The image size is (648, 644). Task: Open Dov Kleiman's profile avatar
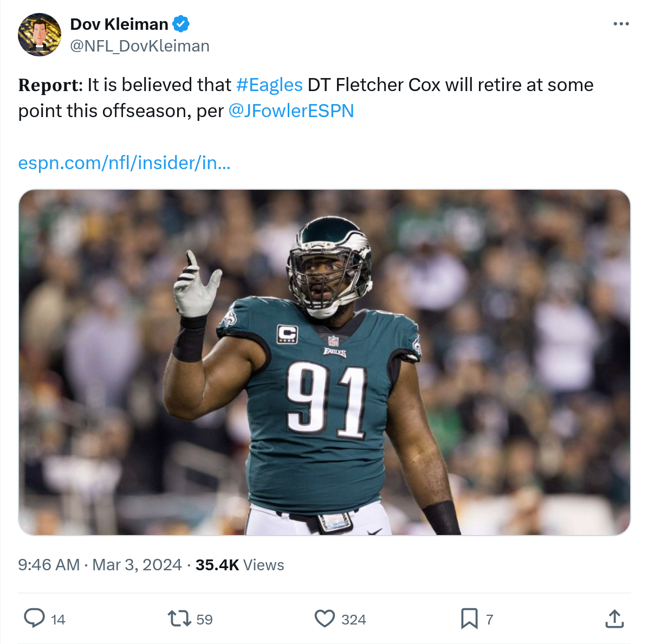[x=40, y=35]
